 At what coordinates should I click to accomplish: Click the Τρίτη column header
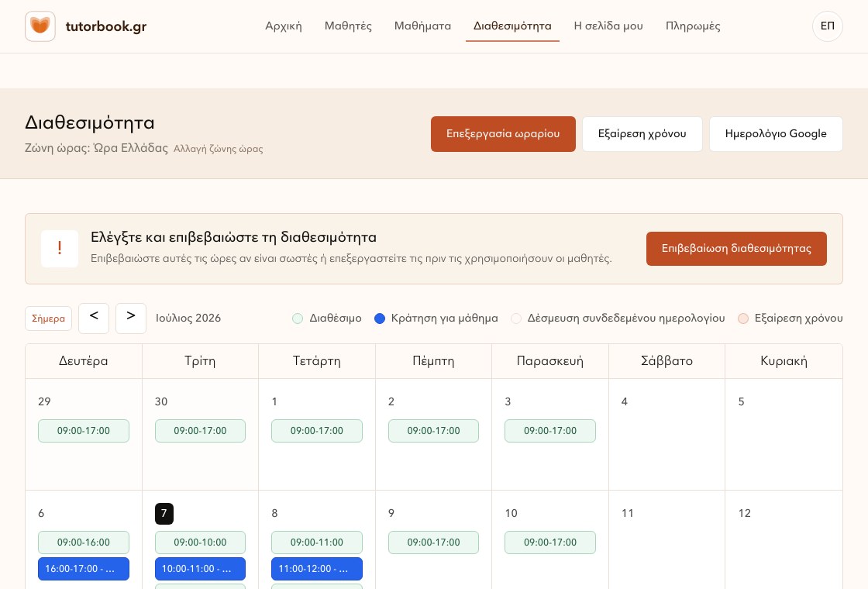coord(200,361)
